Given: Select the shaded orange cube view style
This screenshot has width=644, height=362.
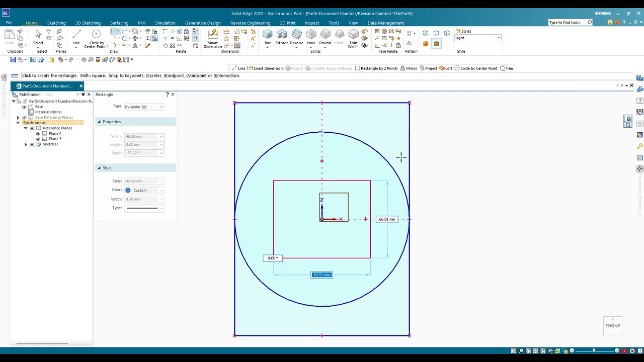Looking at the screenshot, I should pyautogui.click(x=426, y=44).
